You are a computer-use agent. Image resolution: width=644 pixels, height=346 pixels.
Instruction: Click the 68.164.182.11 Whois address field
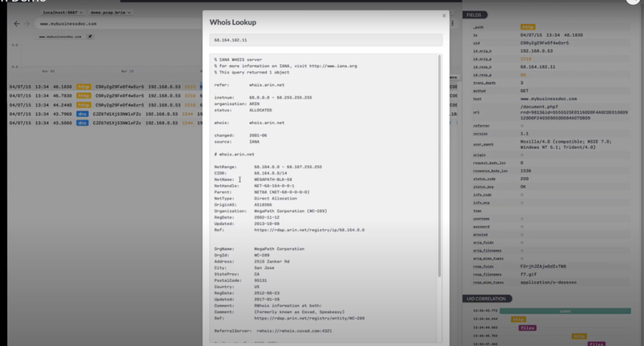(326, 41)
